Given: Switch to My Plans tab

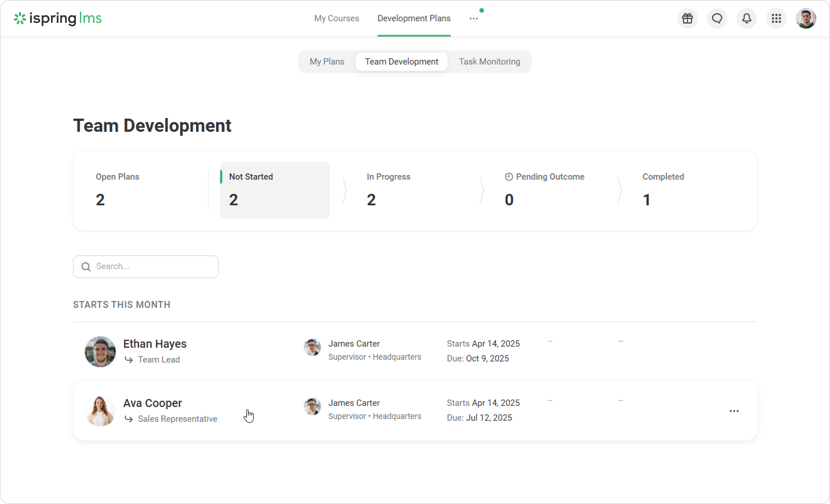Looking at the screenshot, I should pos(327,62).
